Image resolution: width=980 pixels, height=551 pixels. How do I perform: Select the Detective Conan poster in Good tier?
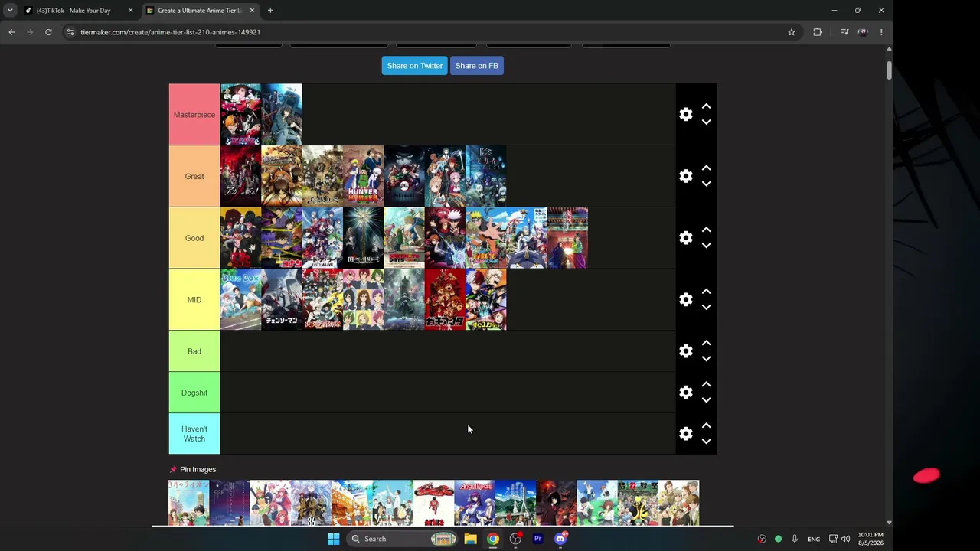(x=282, y=238)
